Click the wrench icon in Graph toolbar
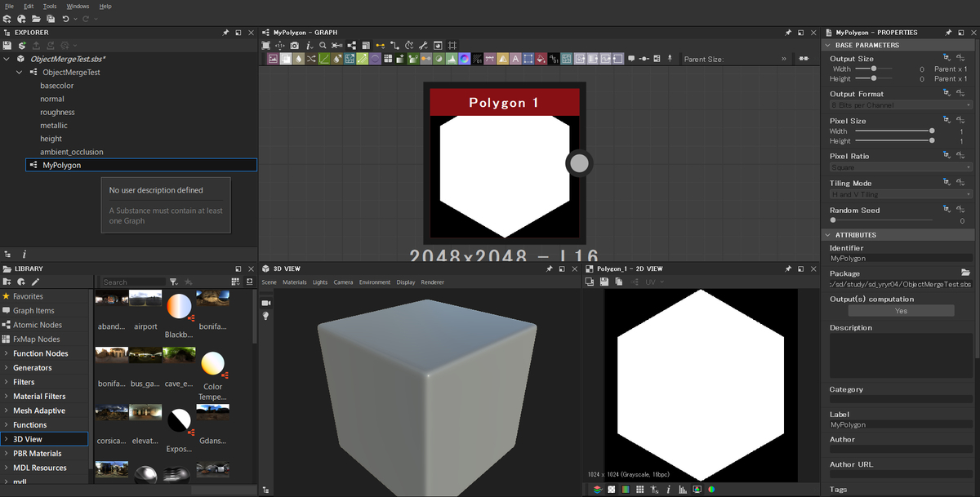 (x=423, y=45)
